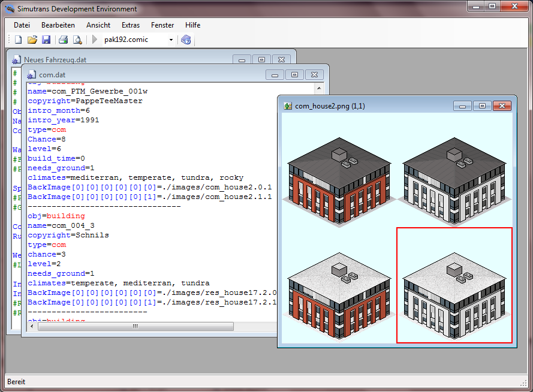
Task: Click the horizontal scrollbar in com.dat
Action: click(135, 327)
